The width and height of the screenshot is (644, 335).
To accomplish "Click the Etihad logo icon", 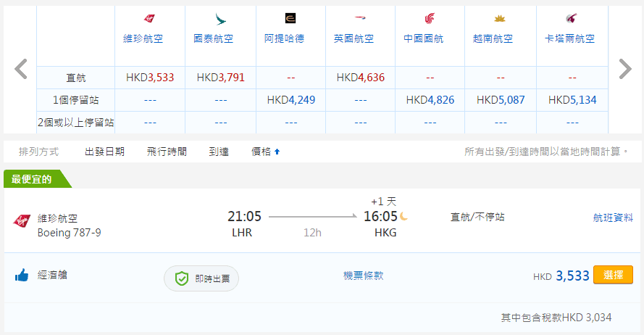I will click(290, 18).
